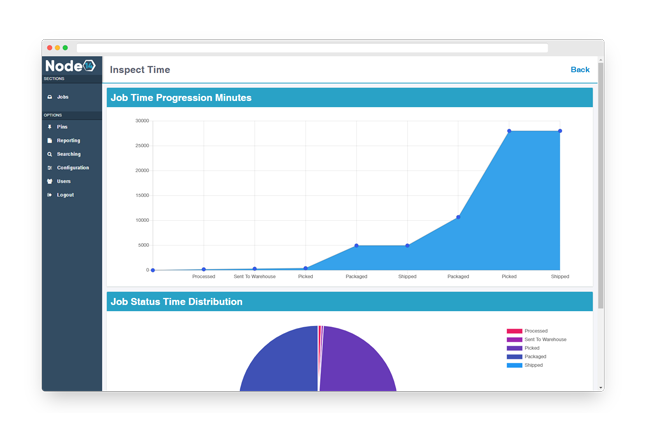Click the Back link
This screenshot has width=647, height=445.
point(580,70)
